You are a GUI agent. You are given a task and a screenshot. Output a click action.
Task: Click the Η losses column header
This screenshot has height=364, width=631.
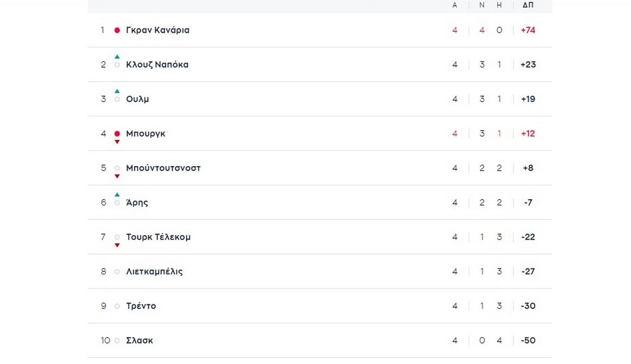[x=499, y=5]
